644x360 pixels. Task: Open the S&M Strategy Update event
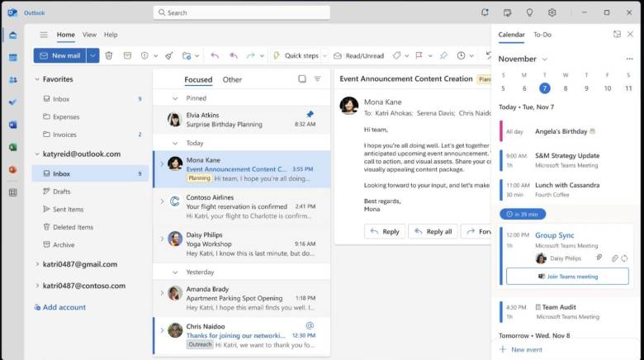(566, 160)
